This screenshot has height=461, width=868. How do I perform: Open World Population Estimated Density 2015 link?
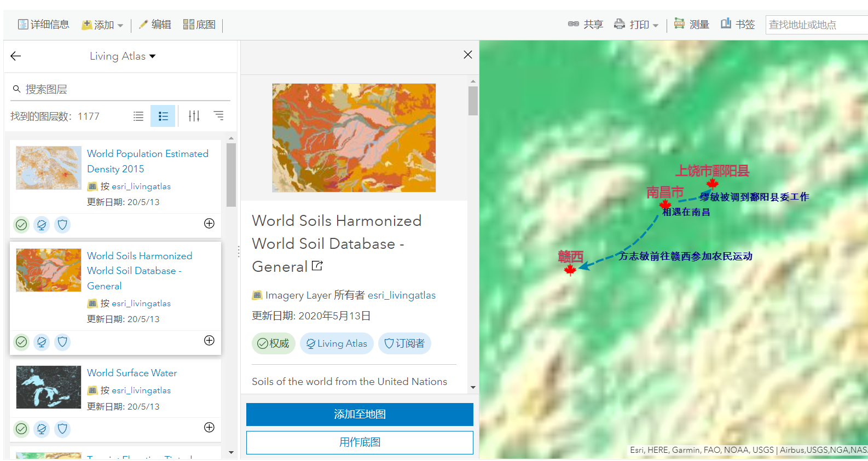click(x=148, y=161)
